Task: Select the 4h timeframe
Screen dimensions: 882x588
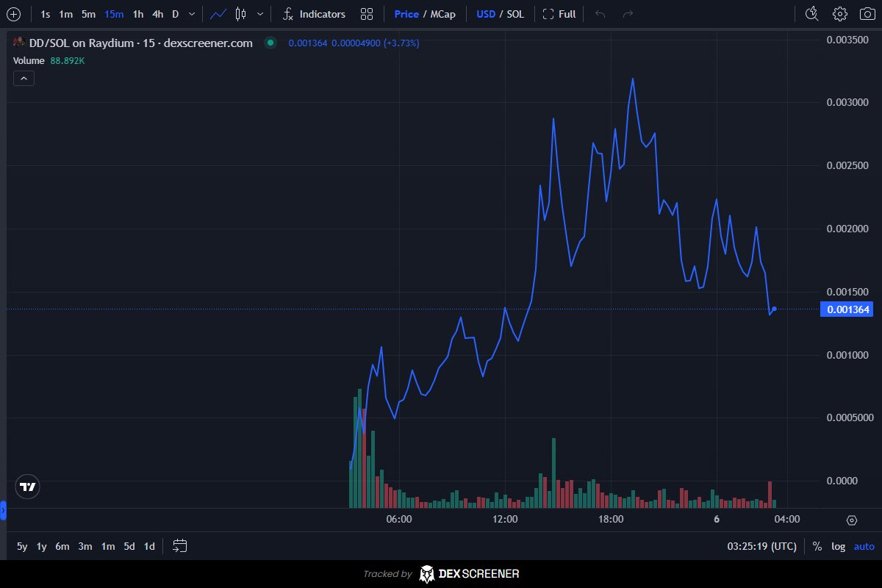Action: (x=158, y=14)
